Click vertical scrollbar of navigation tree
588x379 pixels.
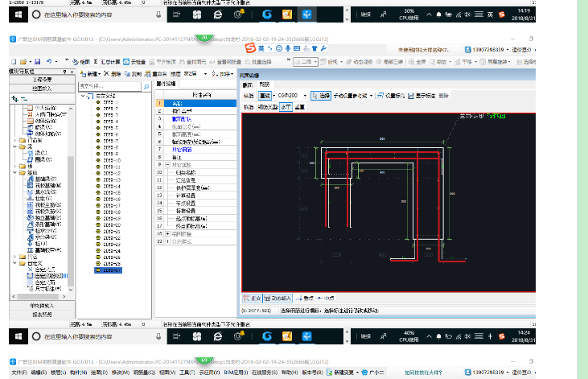click(71, 221)
